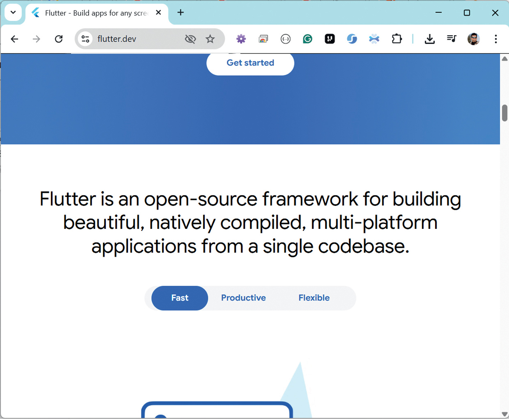Open the light-blue cross extension icon
509x420 pixels.
pyautogui.click(x=374, y=39)
